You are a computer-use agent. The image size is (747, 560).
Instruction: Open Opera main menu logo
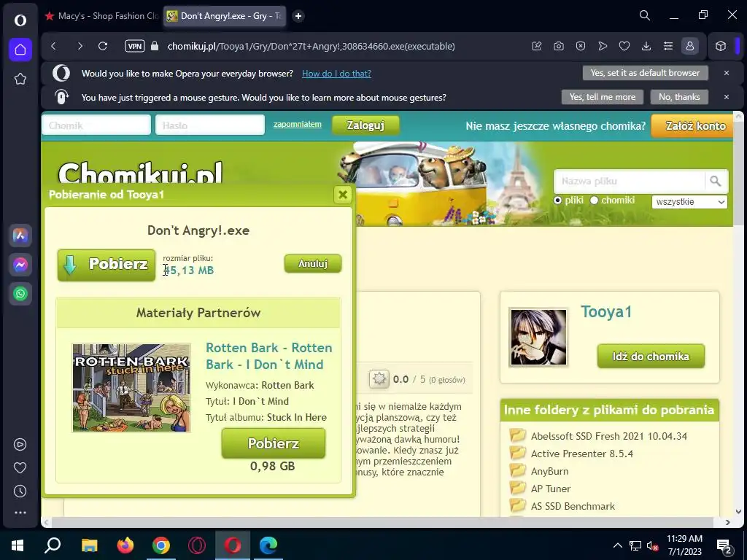20,20
